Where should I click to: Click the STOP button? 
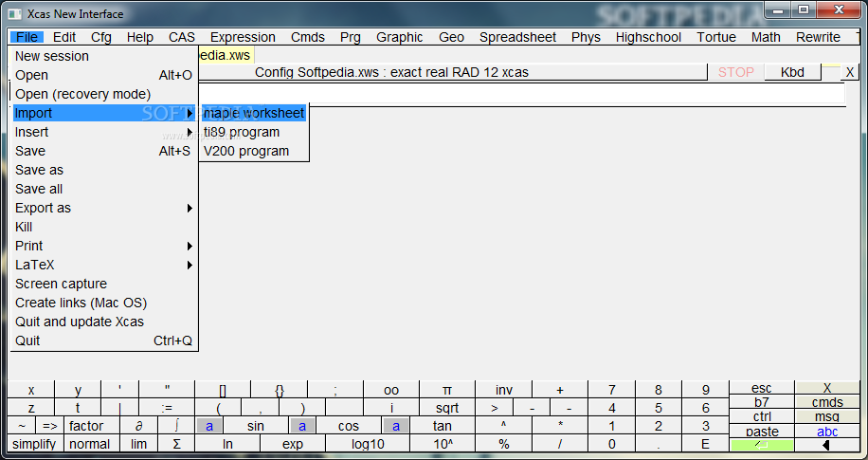pos(735,72)
